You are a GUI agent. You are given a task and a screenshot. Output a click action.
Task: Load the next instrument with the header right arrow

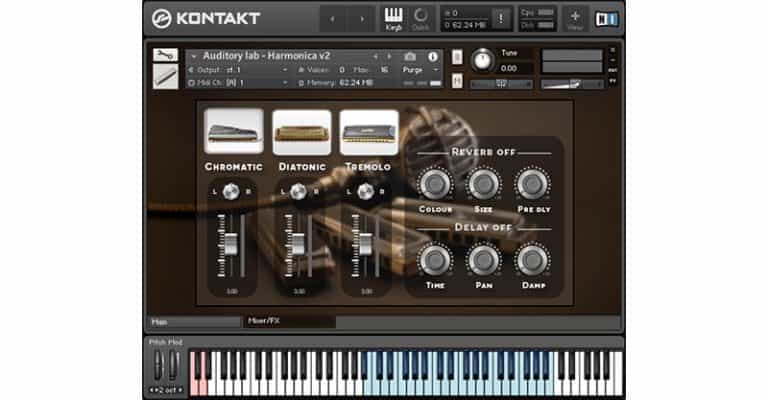coord(389,57)
